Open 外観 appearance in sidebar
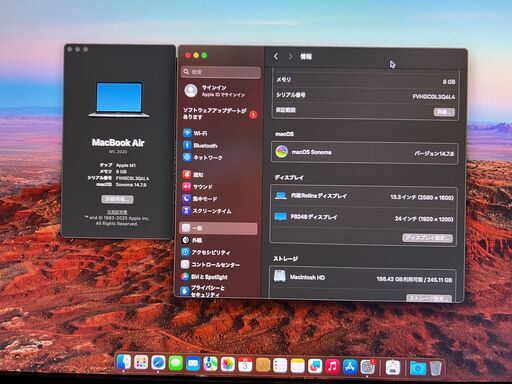This screenshot has height=384, width=512. pyautogui.click(x=218, y=240)
